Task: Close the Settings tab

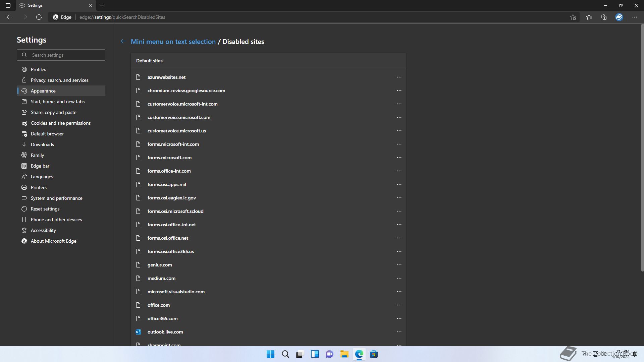Action: click(91, 5)
